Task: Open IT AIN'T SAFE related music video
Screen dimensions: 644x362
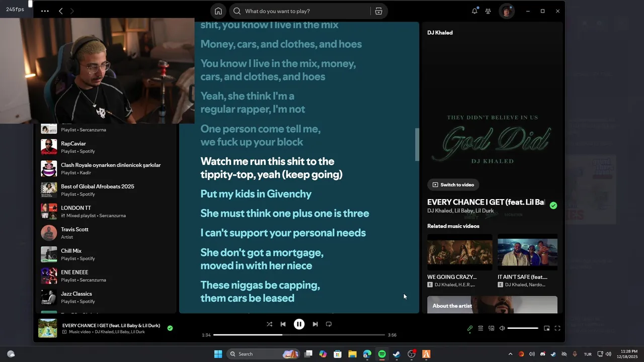Action: click(527, 260)
